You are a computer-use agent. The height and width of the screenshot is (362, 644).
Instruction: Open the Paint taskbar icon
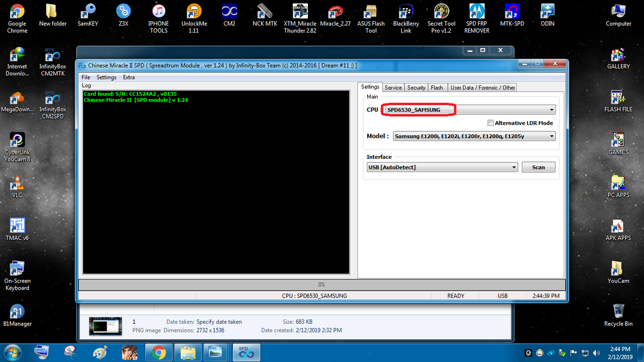pos(101,353)
